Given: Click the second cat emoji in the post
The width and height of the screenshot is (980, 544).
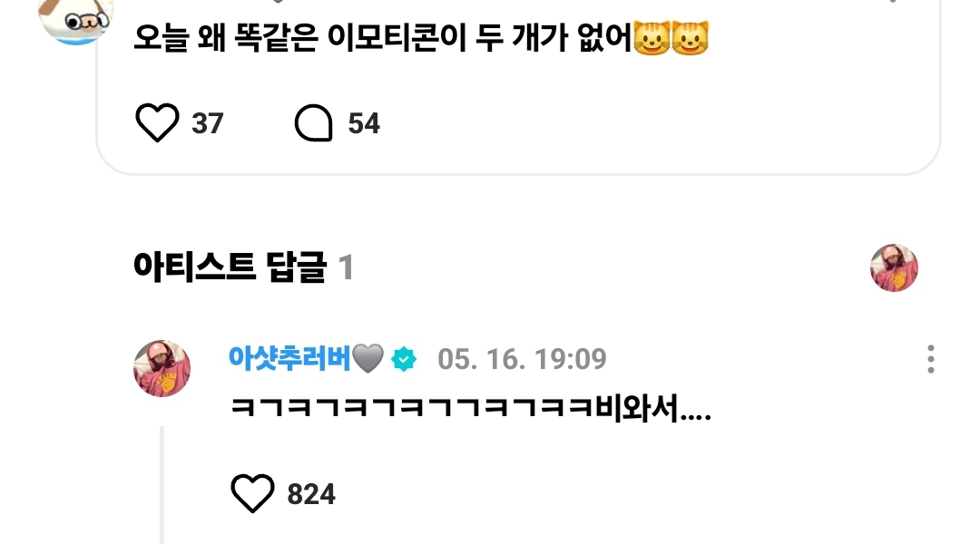Looking at the screenshot, I should [690, 37].
